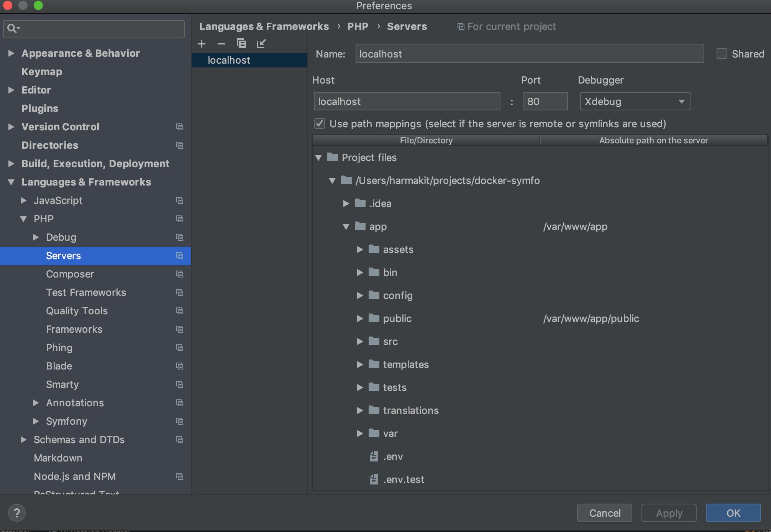Image resolution: width=771 pixels, height=532 pixels.
Task: Collapse the app folder in mappings tree
Action: 346,227
